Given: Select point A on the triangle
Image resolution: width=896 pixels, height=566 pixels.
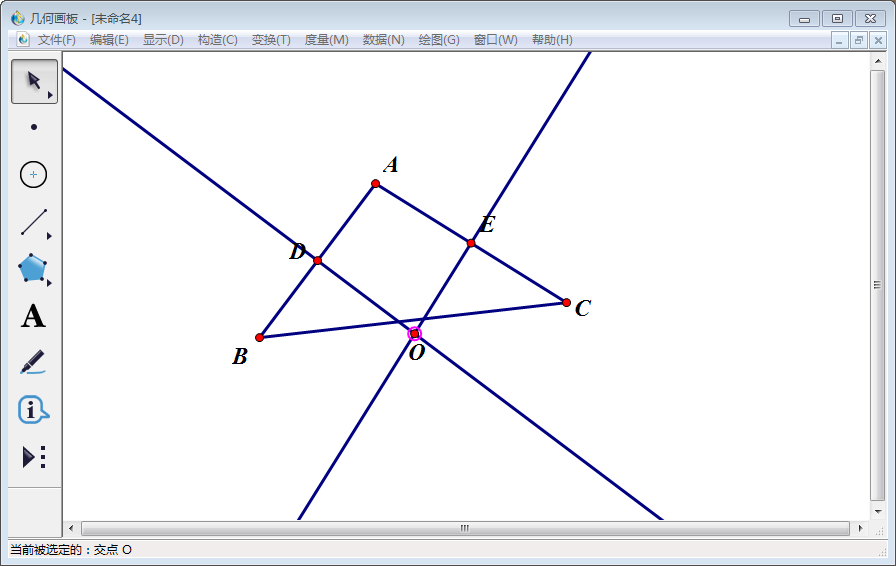Looking at the screenshot, I should pos(375,184).
